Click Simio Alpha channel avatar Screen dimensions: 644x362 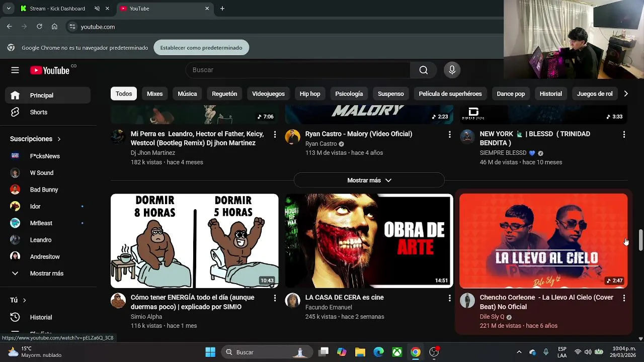click(x=118, y=301)
